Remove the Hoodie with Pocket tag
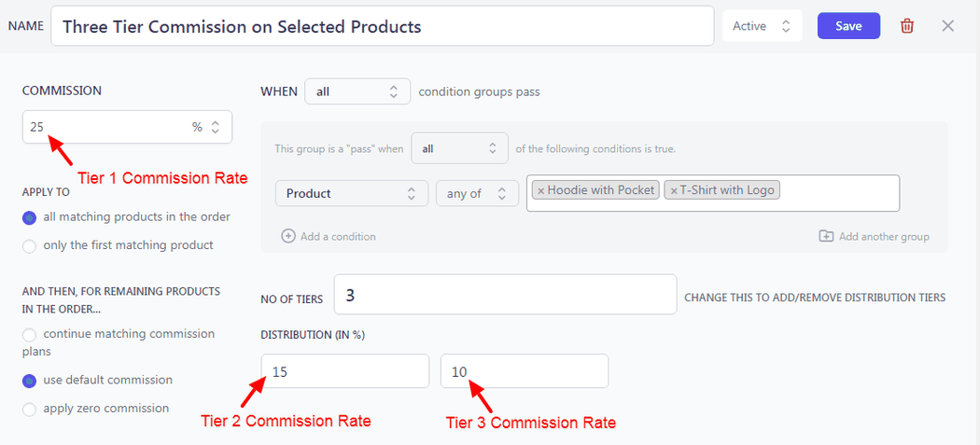The width and height of the screenshot is (980, 445). pyautogui.click(x=540, y=190)
